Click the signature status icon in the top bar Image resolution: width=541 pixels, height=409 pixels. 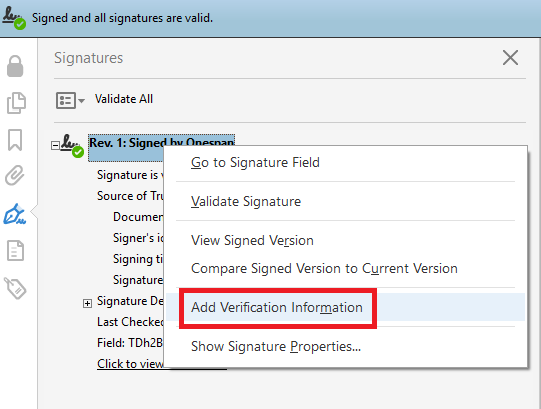(x=13, y=18)
